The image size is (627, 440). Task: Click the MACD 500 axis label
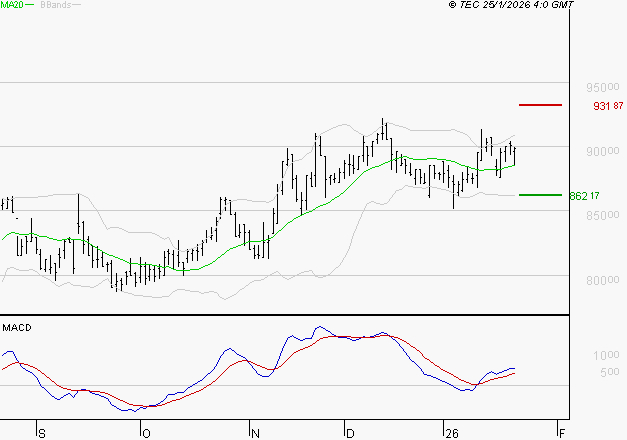click(x=610, y=372)
